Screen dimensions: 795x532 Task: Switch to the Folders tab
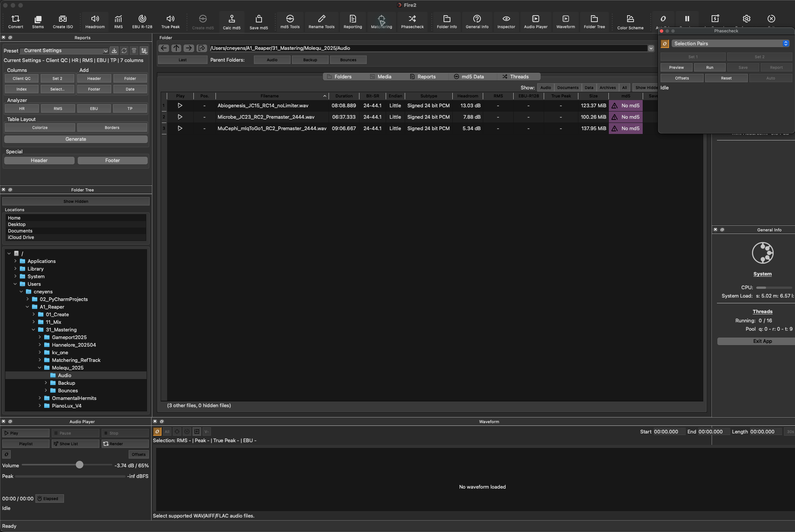(339, 76)
